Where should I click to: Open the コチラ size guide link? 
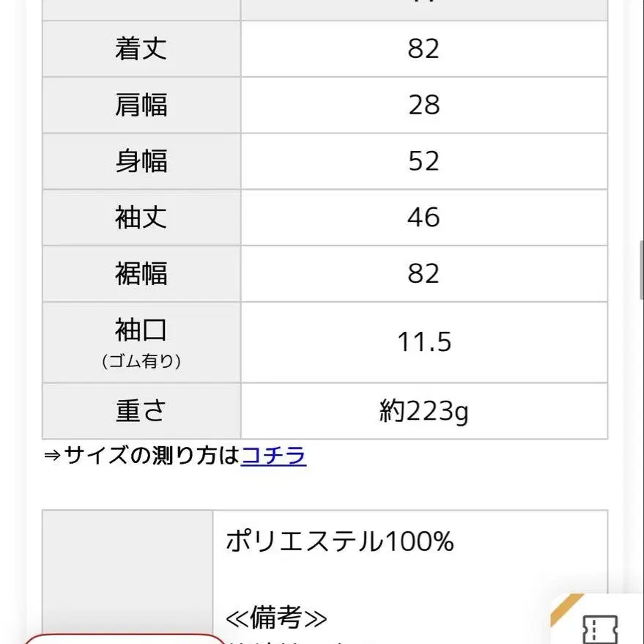[273, 456]
